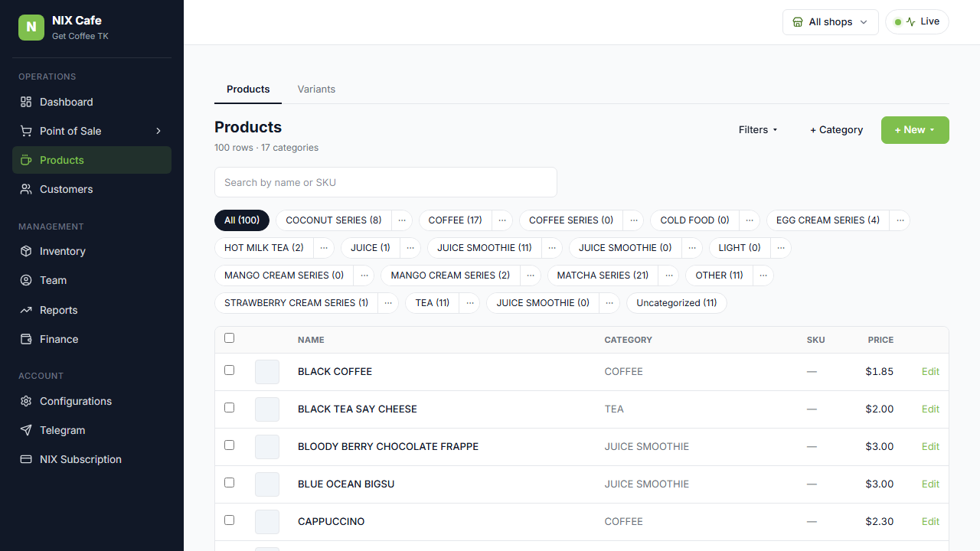Open MATCHA SERIES more options
Screen dimensions: 980x551
(668, 275)
